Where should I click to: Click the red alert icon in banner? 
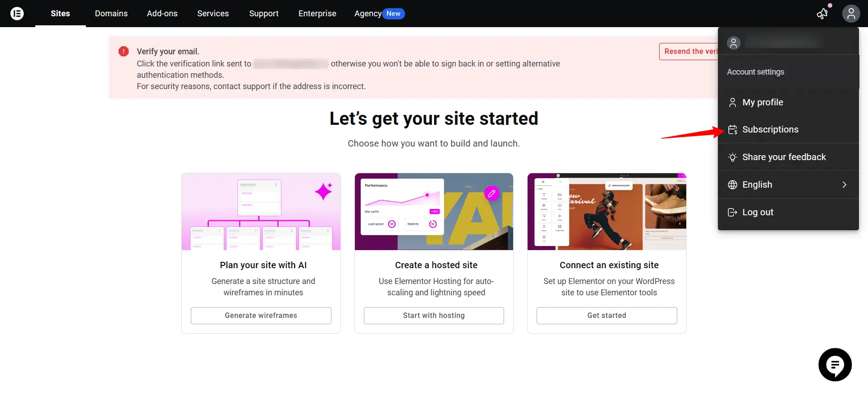tap(123, 52)
